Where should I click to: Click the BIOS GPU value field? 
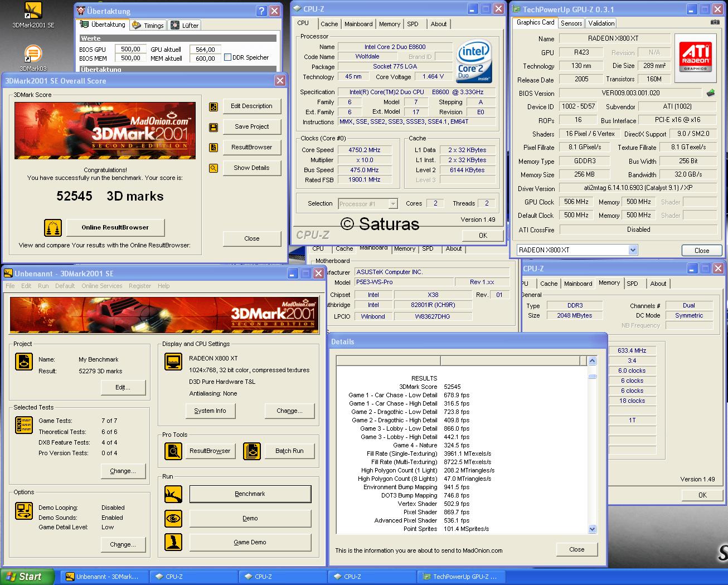click(x=131, y=50)
